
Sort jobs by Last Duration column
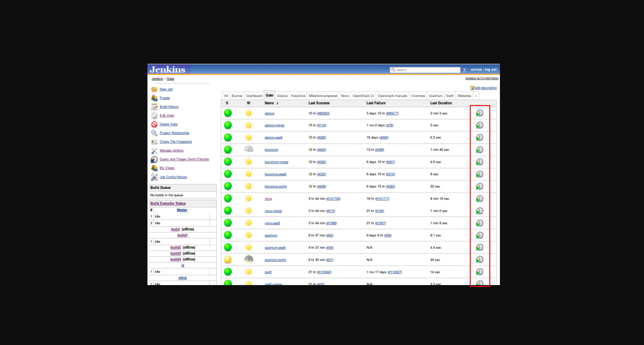[441, 103]
